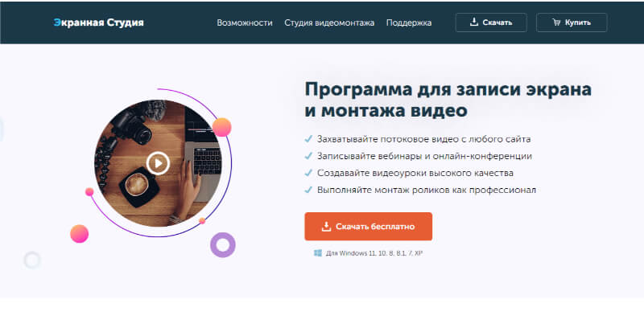Click the checkmark icon next to Захватывайте
The image size is (644, 328).
coord(308,139)
